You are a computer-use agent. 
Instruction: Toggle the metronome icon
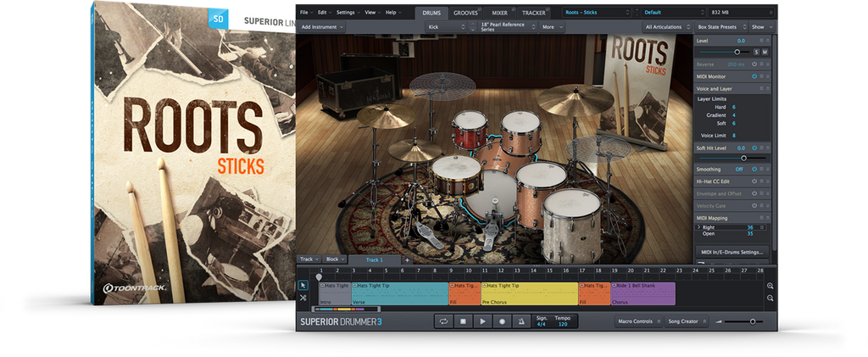click(x=521, y=321)
